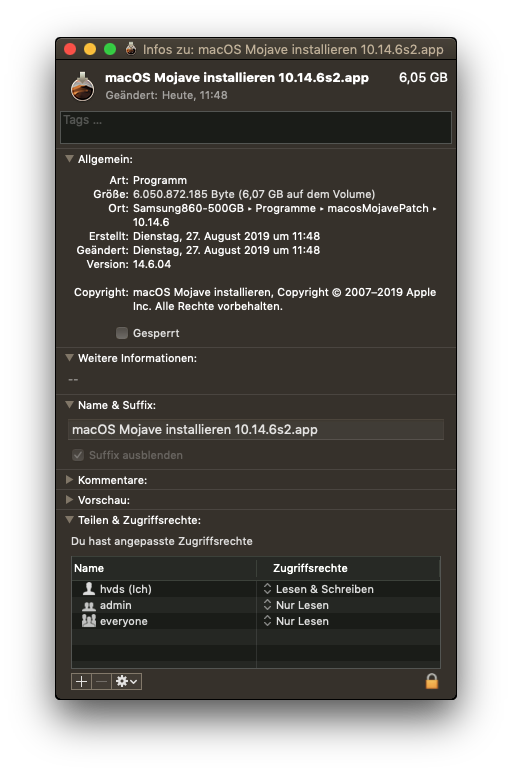Click 'Du hast angepasste Zugriffsrechte' text
The image size is (512, 773).
(x=162, y=541)
